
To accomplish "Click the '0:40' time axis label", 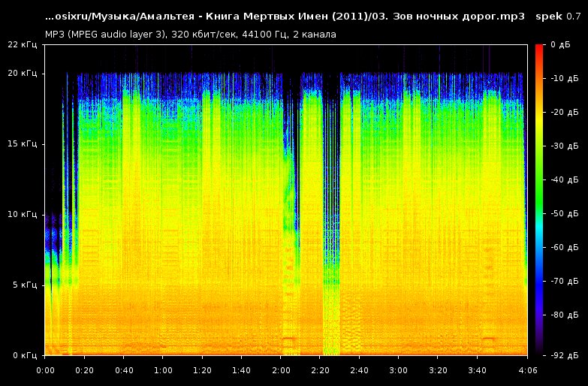I will [x=124, y=371].
